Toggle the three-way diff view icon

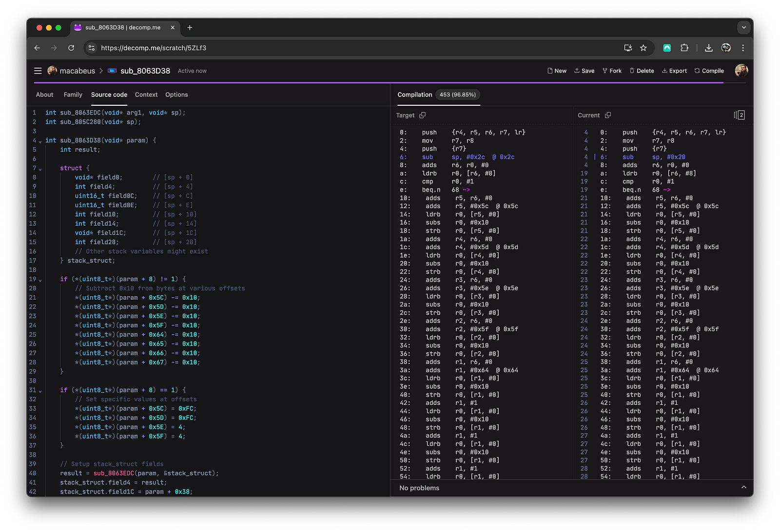740,115
